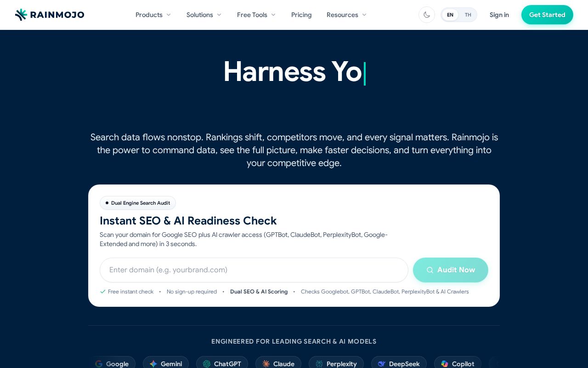
Task: Click the 'Checks Googlebot, GPTBot, ClaudeBot' text
Action: [x=385, y=292]
